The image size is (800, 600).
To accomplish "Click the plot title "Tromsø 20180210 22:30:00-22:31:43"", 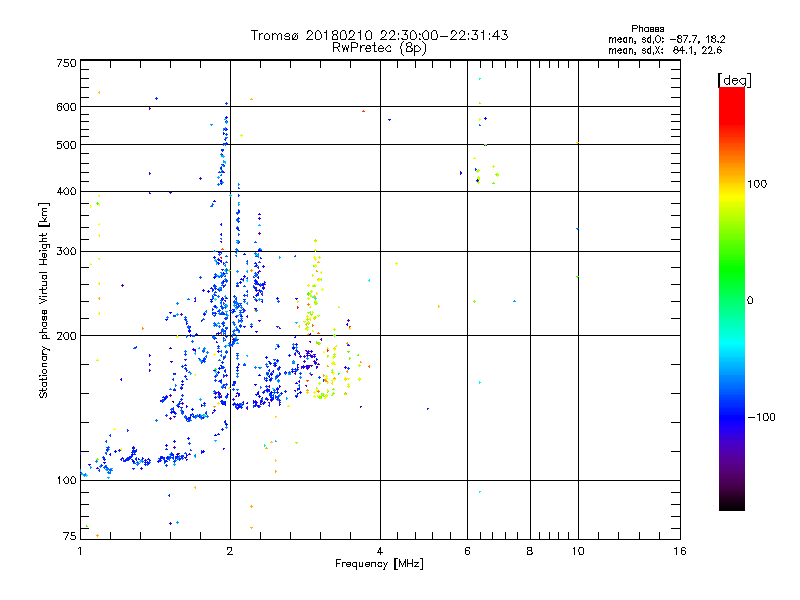I will 380,35.
